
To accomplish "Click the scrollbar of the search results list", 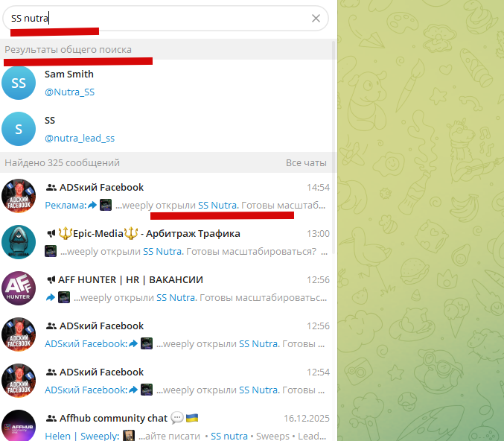I will pos(334,148).
